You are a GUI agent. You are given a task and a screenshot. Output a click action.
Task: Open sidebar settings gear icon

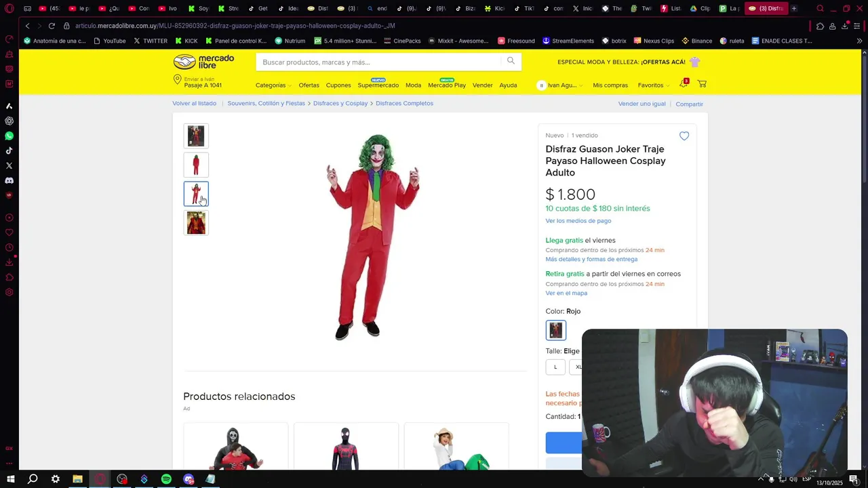point(9,292)
